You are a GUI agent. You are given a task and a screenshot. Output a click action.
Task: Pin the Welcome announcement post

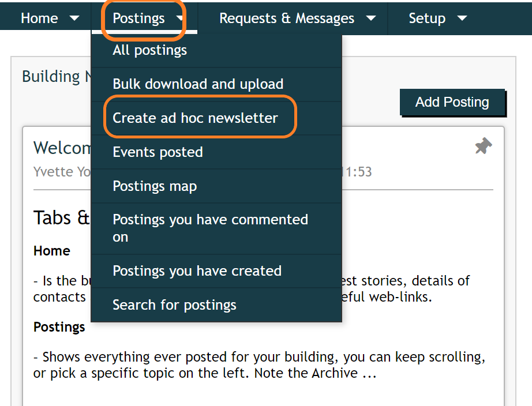click(483, 146)
